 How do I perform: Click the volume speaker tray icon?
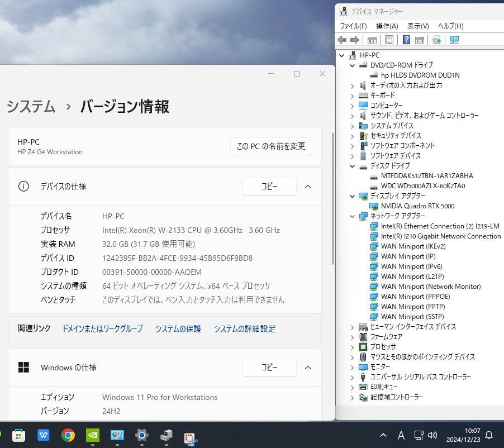(432, 436)
